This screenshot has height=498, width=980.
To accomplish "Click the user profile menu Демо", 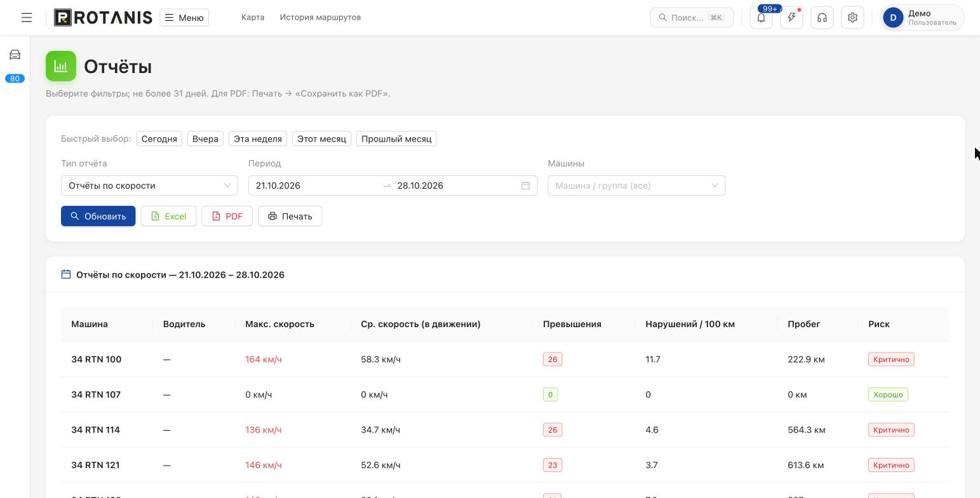I will pos(922,18).
